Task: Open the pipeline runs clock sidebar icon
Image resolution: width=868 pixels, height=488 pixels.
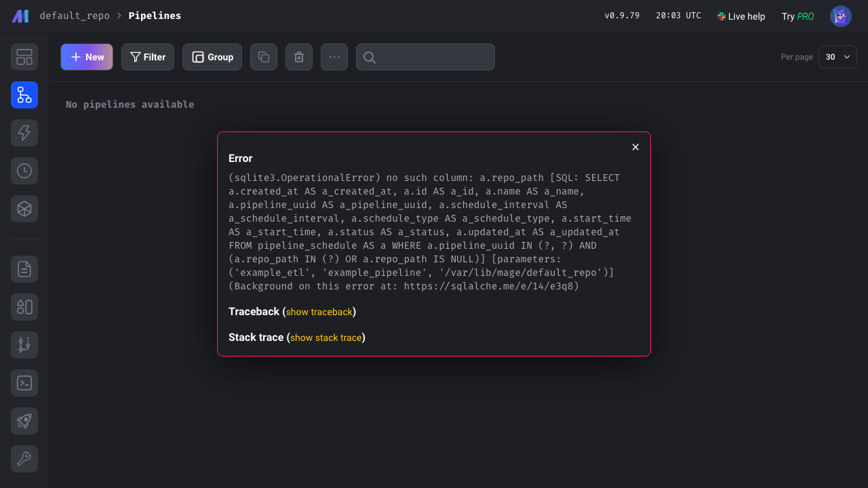Action: click(24, 171)
